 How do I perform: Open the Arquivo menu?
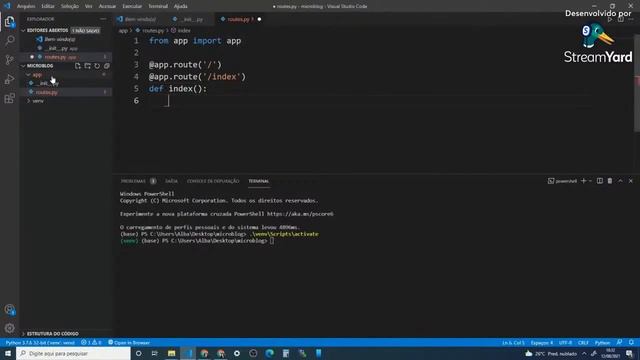point(26,6)
